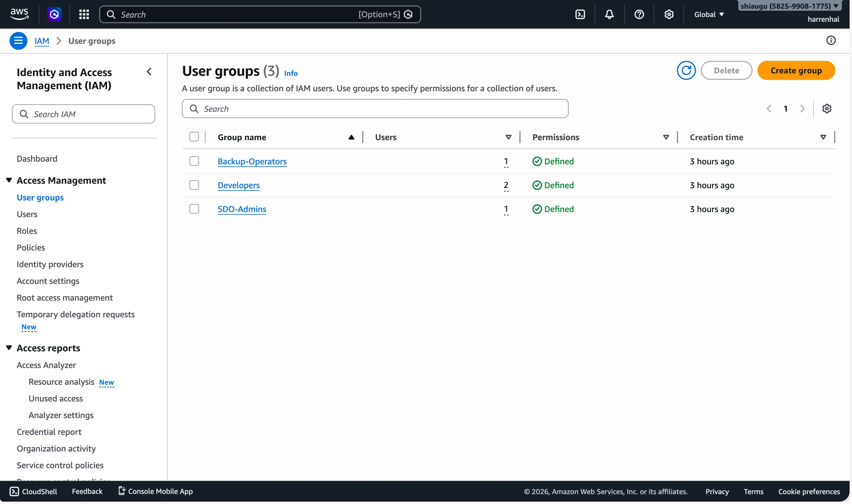Click the CloudShell icon in the footer
The image size is (852, 504).
point(14,491)
